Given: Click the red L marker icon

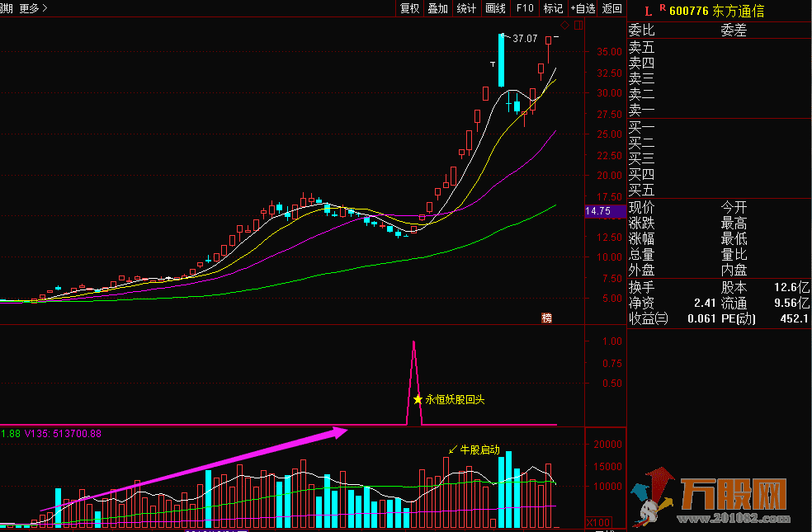Looking at the screenshot, I should 649,10.
